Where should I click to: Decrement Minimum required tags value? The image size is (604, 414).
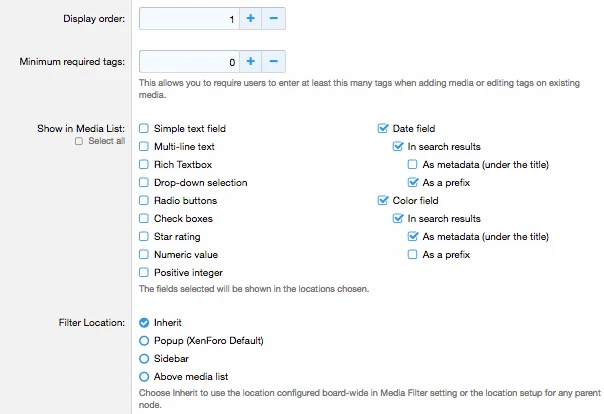pyautogui.click(x=274, y=62)
